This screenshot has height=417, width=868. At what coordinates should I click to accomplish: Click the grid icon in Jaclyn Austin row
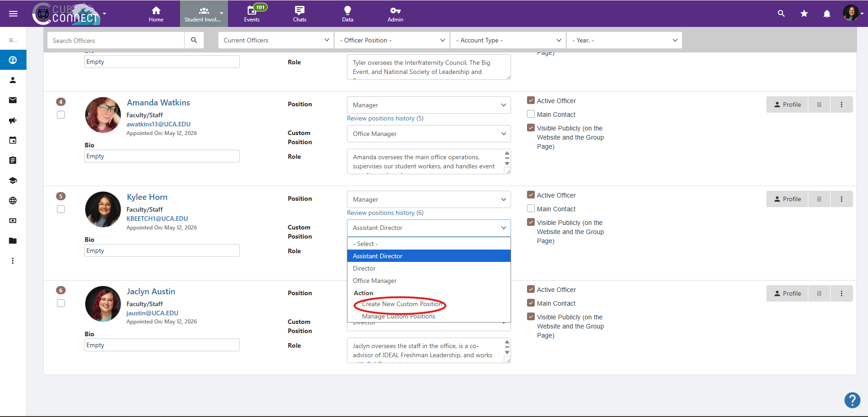pyautogui.click(x=819, y=293)
